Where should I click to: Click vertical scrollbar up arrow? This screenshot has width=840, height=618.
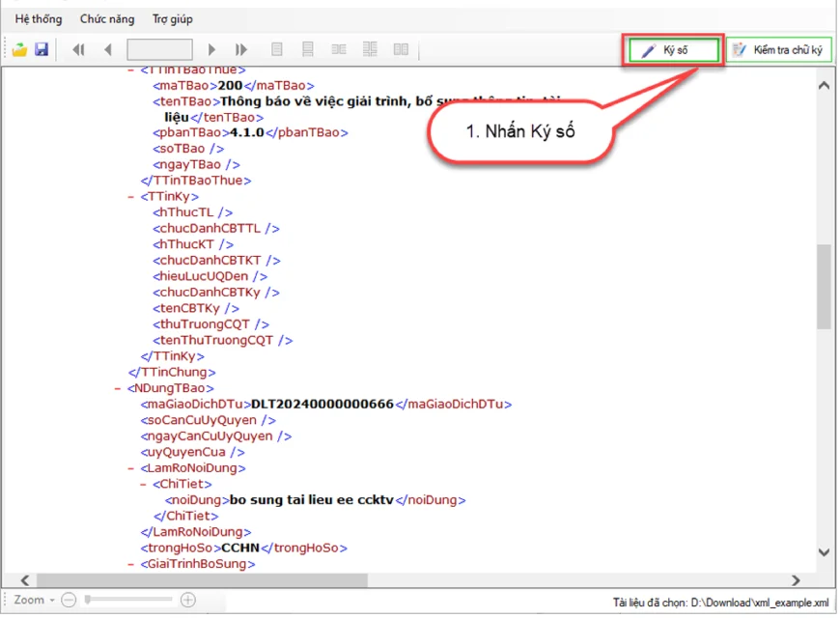(824, 86)
